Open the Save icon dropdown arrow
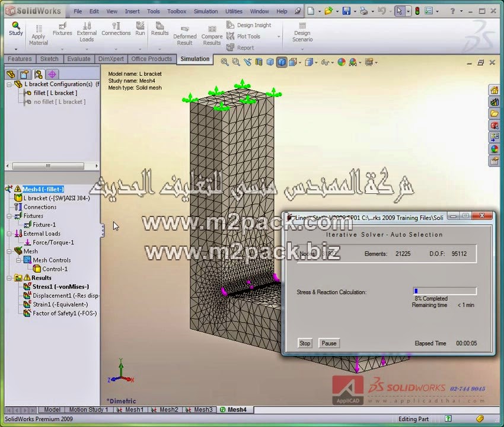Viewport: 504px width, 427px height. point(355,12)
